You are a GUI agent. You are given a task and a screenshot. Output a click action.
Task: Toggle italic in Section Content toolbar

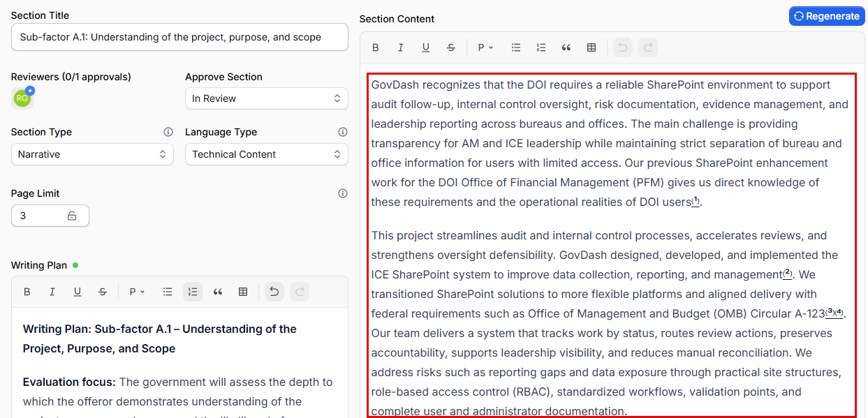401,47
